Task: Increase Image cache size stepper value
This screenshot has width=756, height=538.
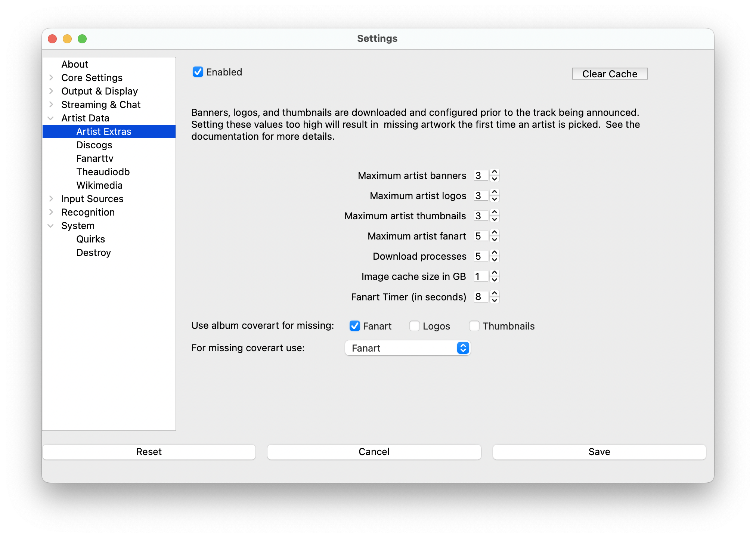Action: [495, 273]
